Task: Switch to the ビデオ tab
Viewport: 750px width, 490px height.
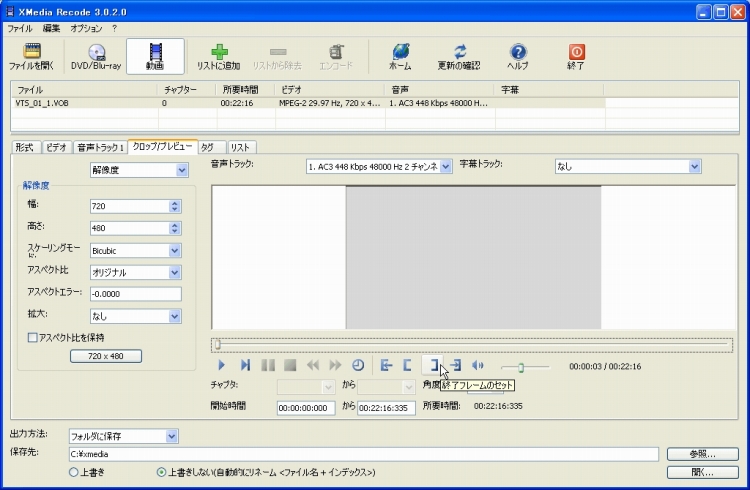Action: pos(56,147)
